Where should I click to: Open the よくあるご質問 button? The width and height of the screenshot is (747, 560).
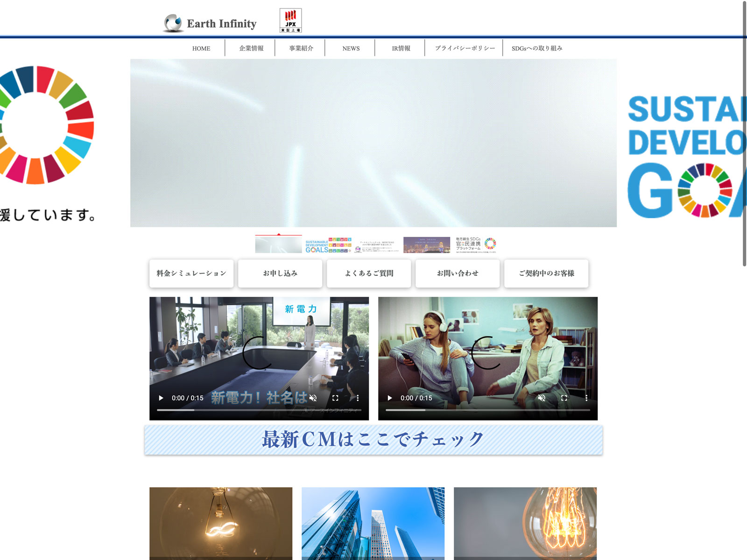pyautogui.click(x=369, y=273)
